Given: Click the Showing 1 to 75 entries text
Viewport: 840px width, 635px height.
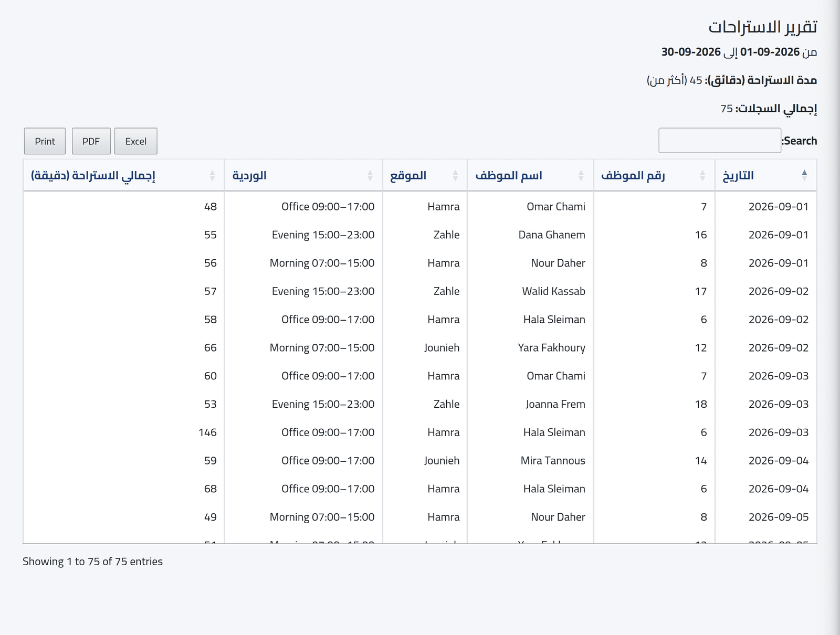Looking at the screenshot, I should click(x=92, y=562).
